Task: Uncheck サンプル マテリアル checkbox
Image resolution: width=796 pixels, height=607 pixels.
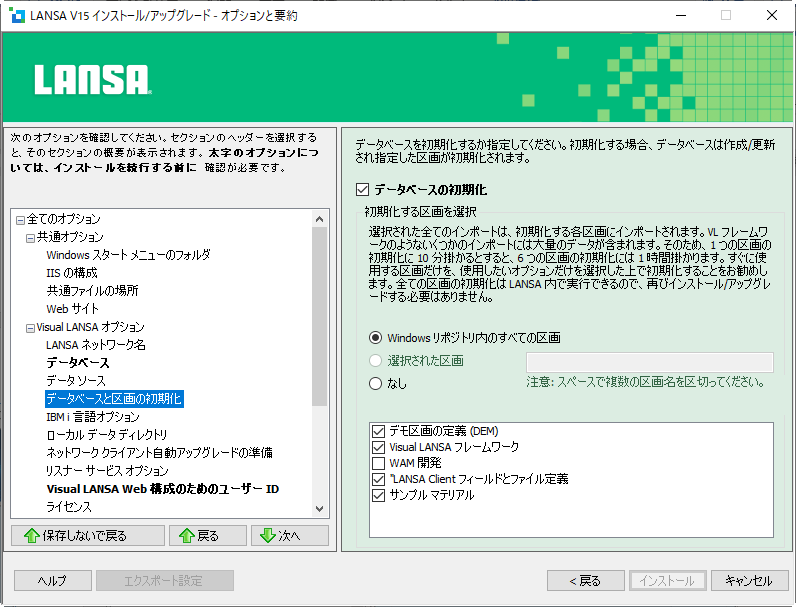Action: coord(378,495)
